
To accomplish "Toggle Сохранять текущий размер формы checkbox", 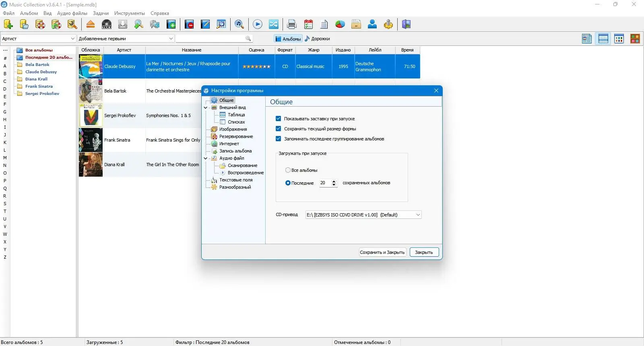I will [278, 129].
